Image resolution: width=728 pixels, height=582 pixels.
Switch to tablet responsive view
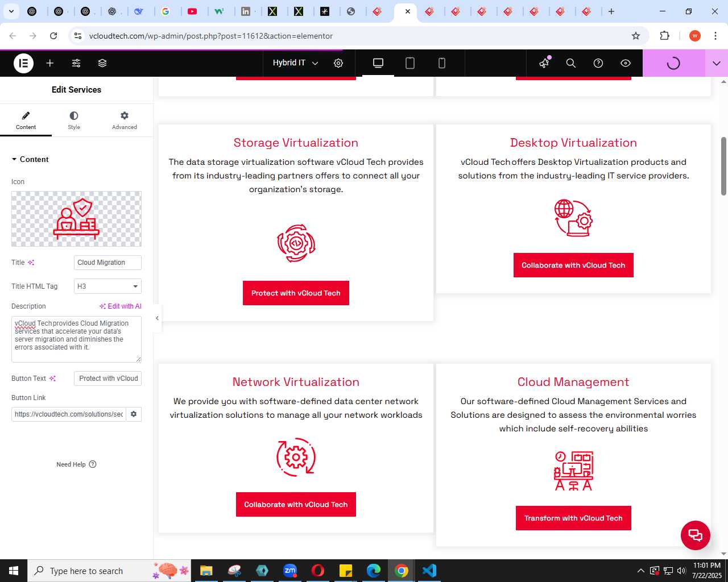410,63
